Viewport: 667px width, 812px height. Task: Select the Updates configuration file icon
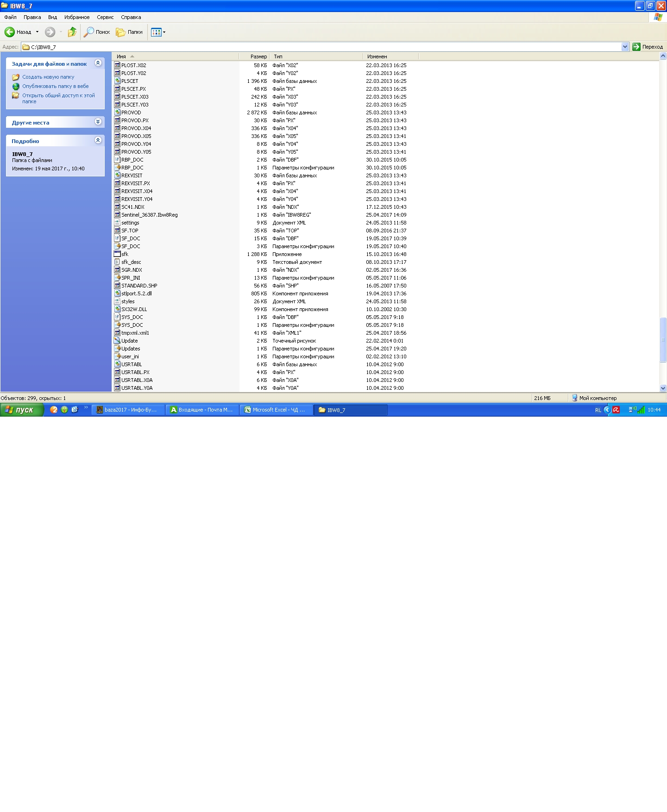click(117, 349)
